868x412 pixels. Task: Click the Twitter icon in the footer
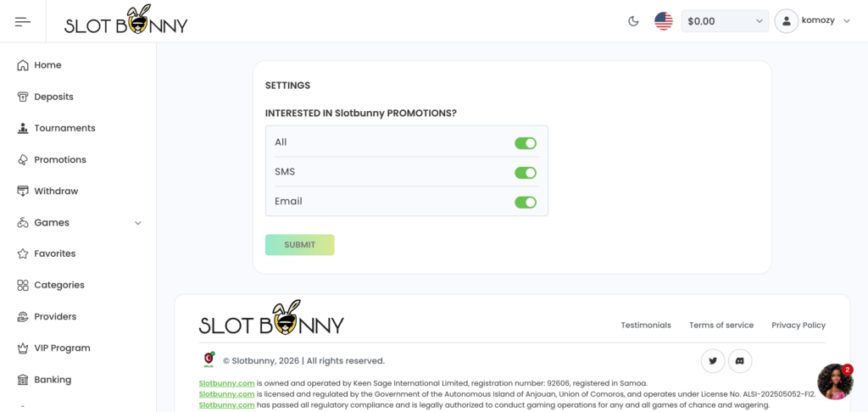click(713, 361)
